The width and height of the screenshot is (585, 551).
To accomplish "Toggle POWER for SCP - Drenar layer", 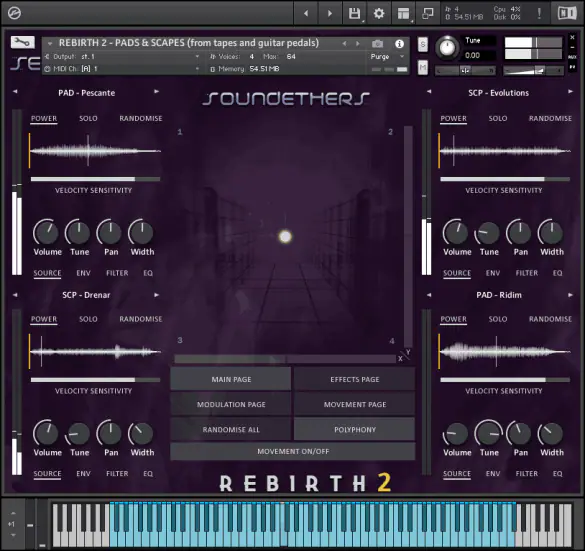I will point(44,319).
